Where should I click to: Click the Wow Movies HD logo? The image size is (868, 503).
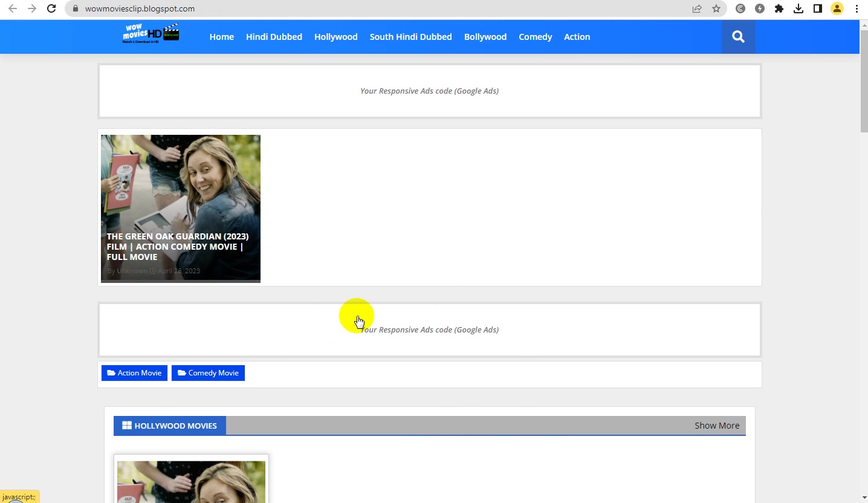pyautogui.click(x=151, y=34)
